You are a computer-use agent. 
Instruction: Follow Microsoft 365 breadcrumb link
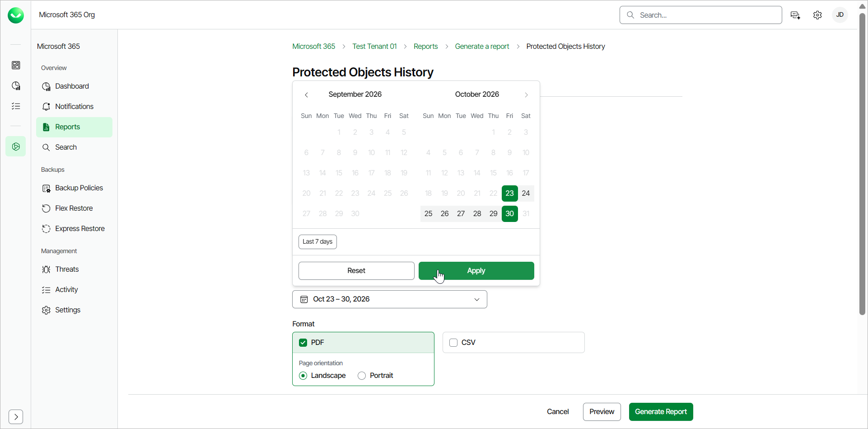tap(313, 47)
